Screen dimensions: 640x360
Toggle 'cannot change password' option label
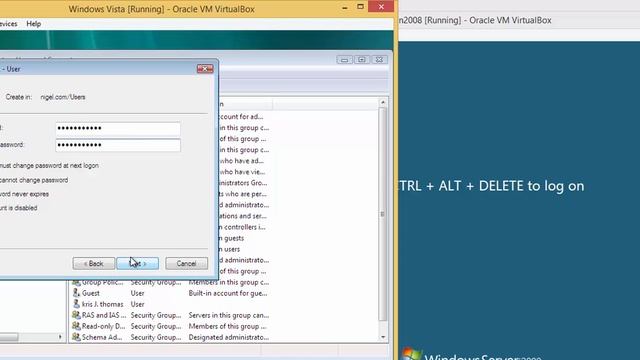click(x=34, y=180)
